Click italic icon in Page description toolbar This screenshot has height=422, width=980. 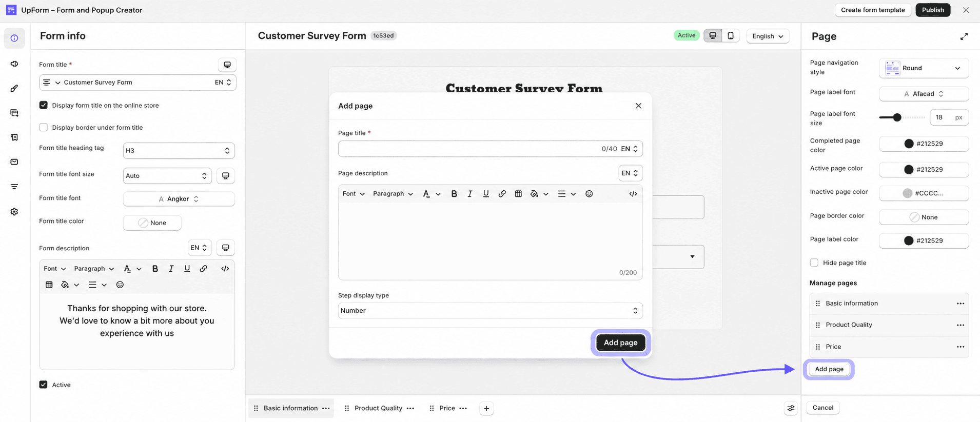(x=470, y=194)
